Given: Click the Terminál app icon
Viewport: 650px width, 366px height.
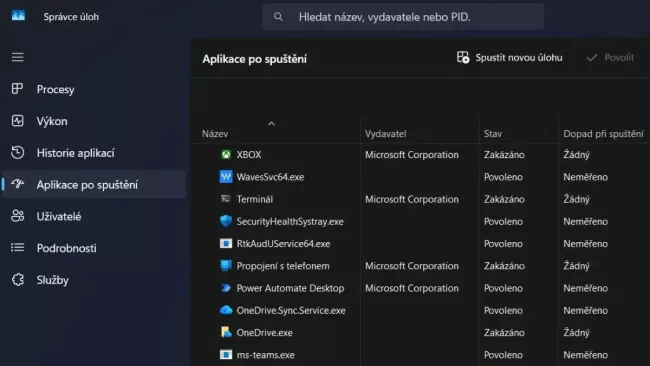Looking at the screenshot, I should [x=226, y=199].
